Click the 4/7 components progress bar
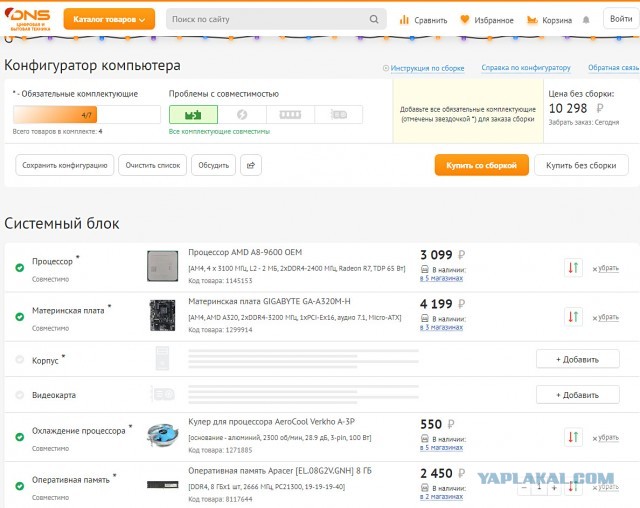640x508 pixels. [87, 115]
